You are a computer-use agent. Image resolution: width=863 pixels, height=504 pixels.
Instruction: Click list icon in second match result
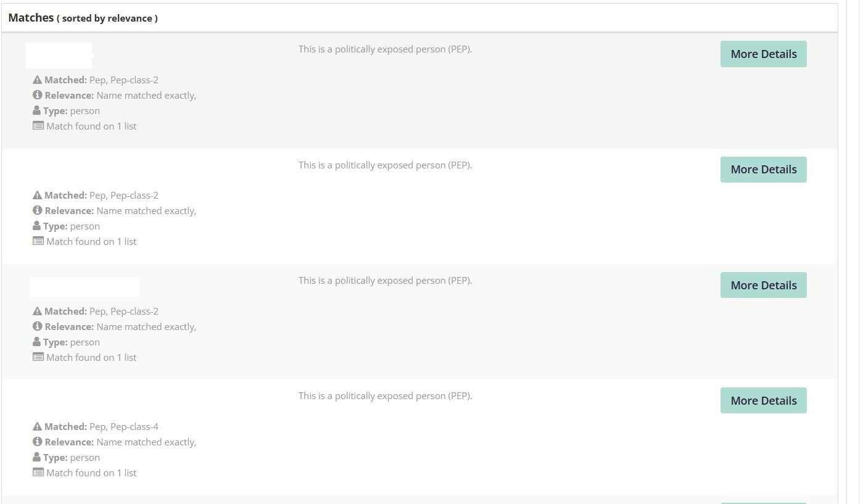point(38,241)
